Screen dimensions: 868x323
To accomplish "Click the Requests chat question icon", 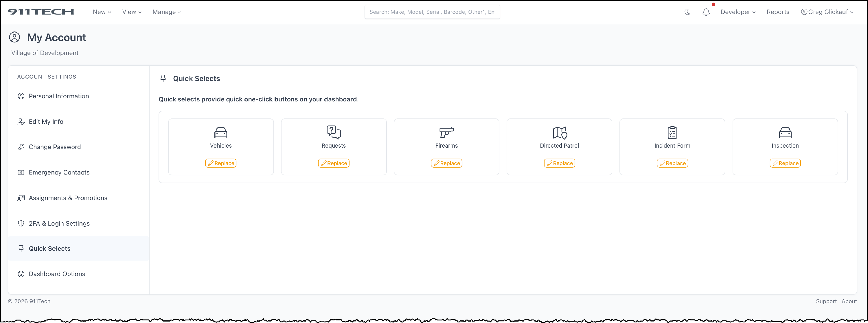I will 334,132.
